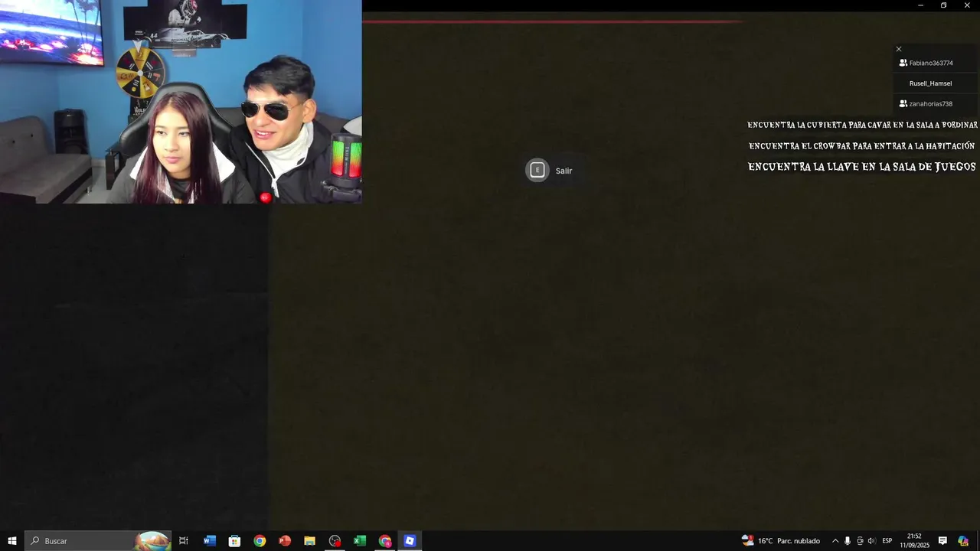Click objective 'Encuentra la cubierta para cavar'
Viewport: 980px width, 551px height.
(863, 125)
